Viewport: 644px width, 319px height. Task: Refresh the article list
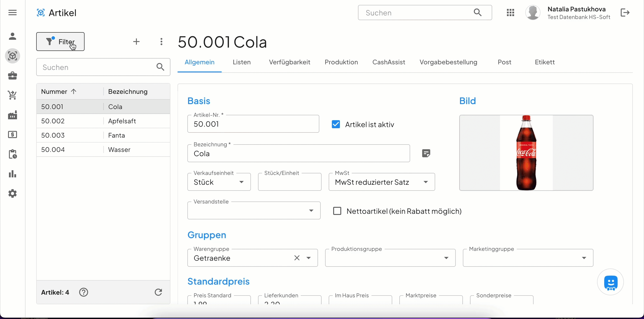pyautogui.click(x=158, y=292)
